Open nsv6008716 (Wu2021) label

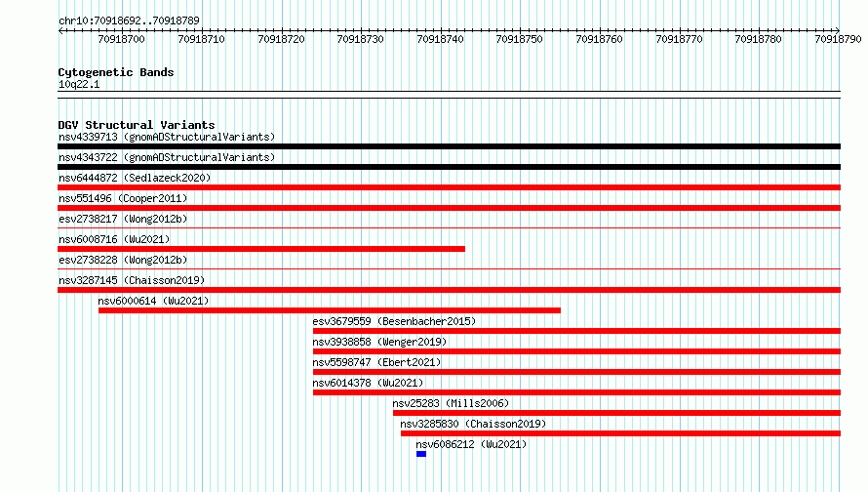[114, 239]
